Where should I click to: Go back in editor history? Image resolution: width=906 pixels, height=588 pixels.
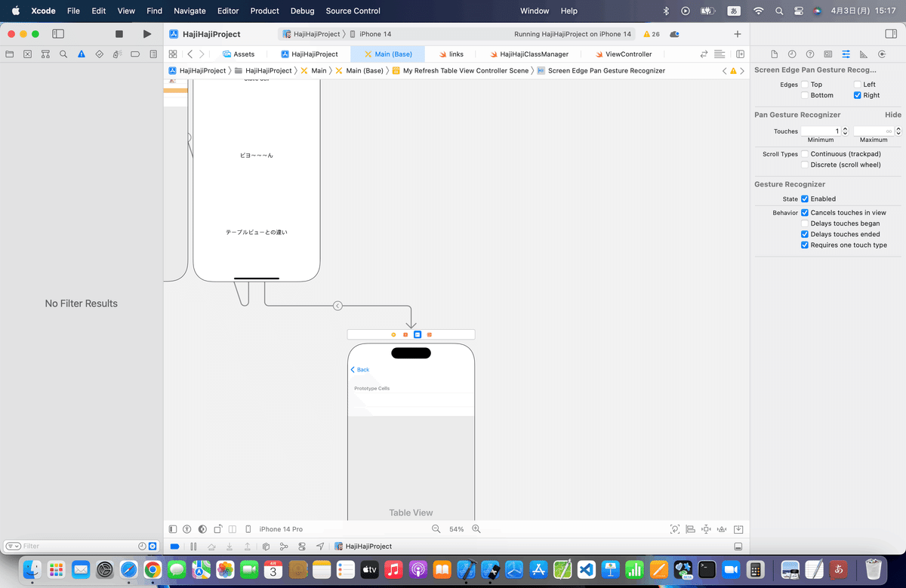click(x=190, y=54)
